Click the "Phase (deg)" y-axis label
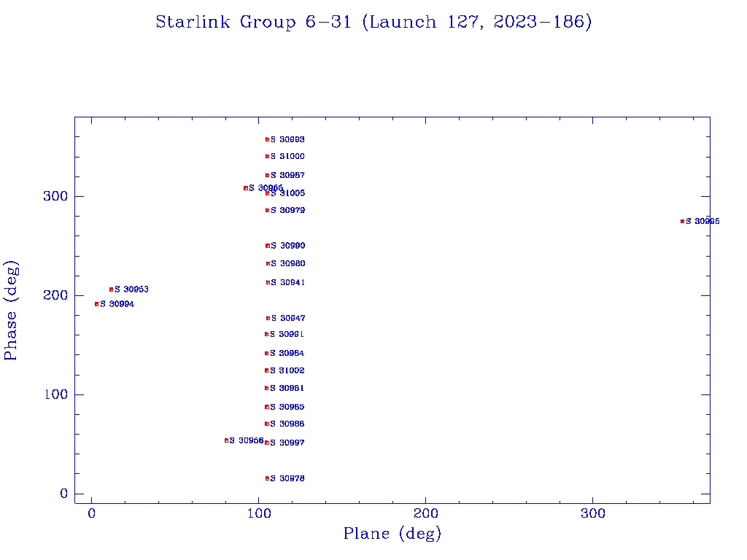This screenshot has height=560, width=747. (10, 311)
